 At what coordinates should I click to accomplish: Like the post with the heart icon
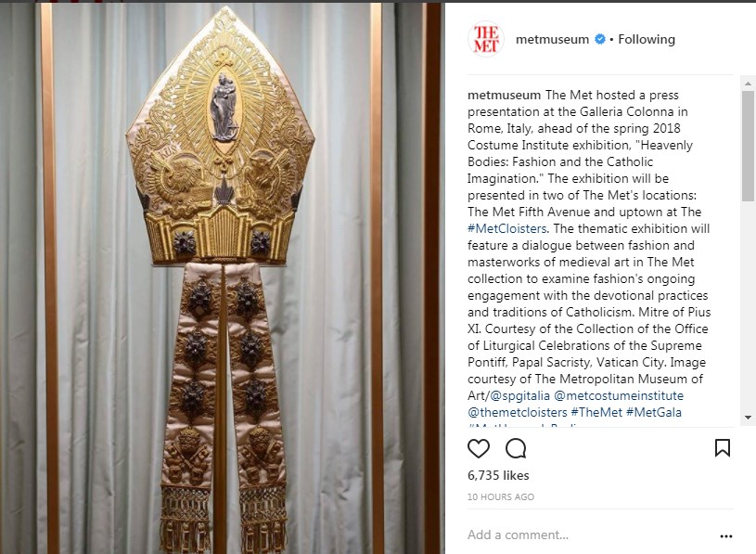(x=479, y=448)
